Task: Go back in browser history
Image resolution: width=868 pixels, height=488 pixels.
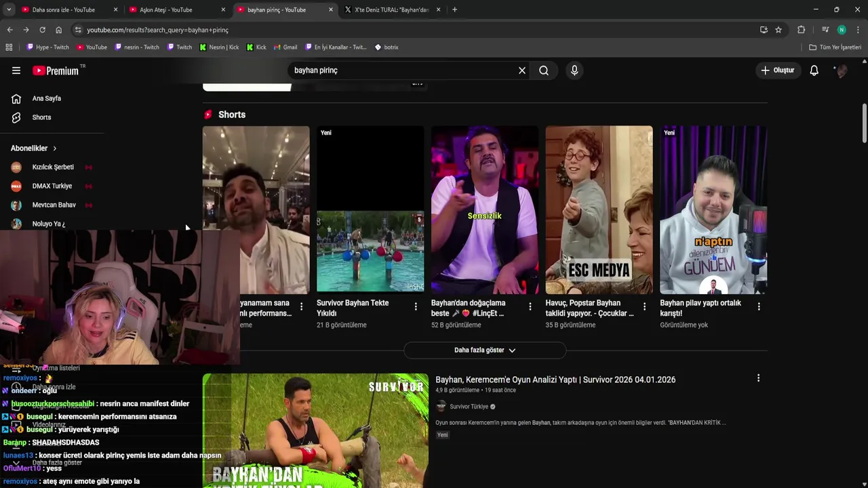Action: coord(9,30)
